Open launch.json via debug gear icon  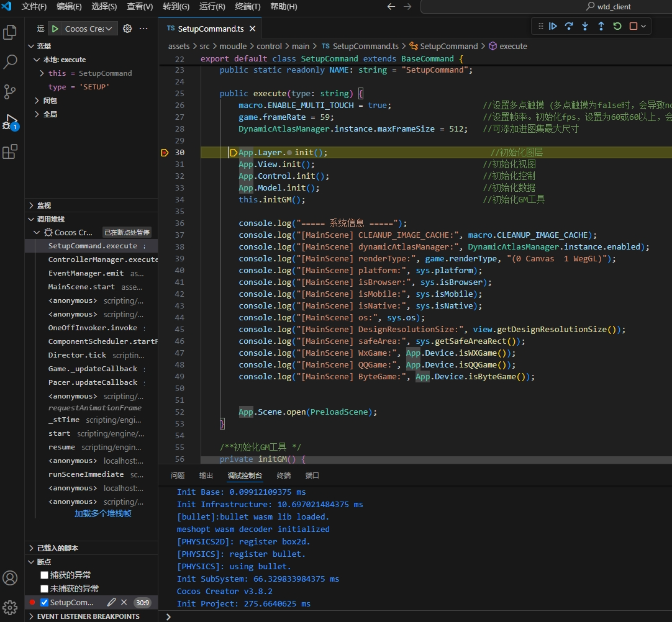[127, 29]
